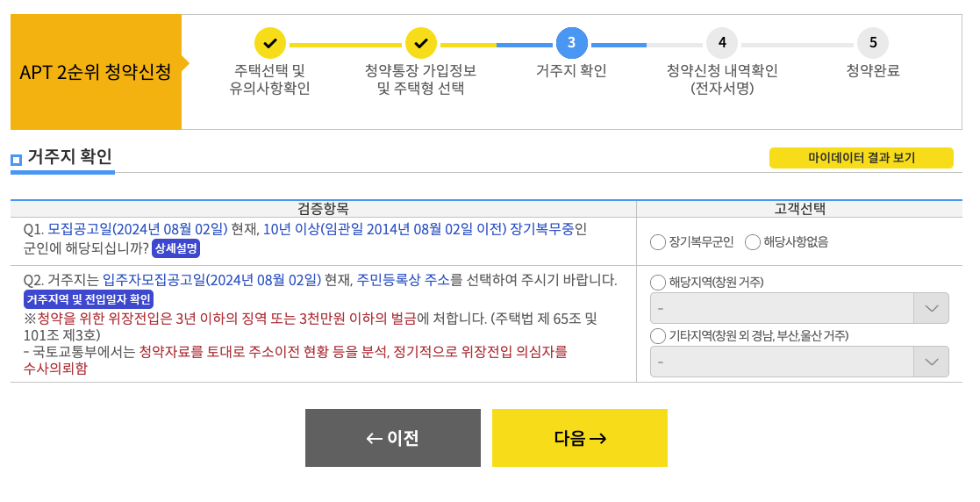980x502 pixels.
Task: Click the 검증항목 column header
Action: [323, 209]
